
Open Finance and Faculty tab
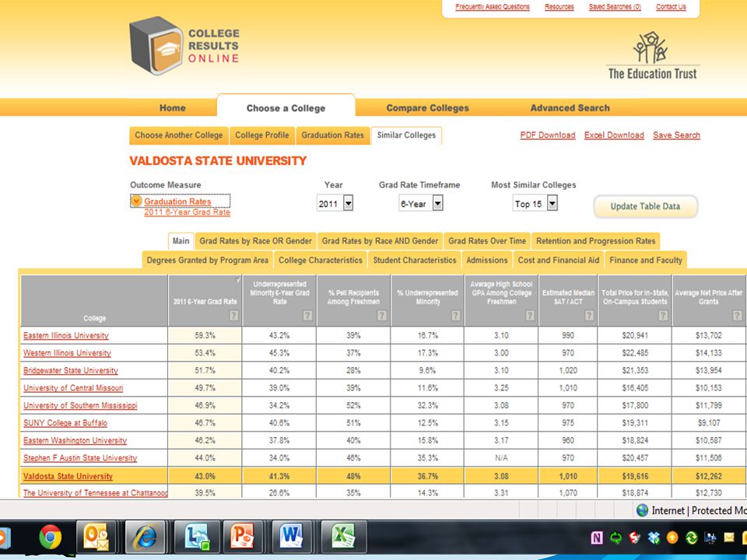click(x=646, y=260)
